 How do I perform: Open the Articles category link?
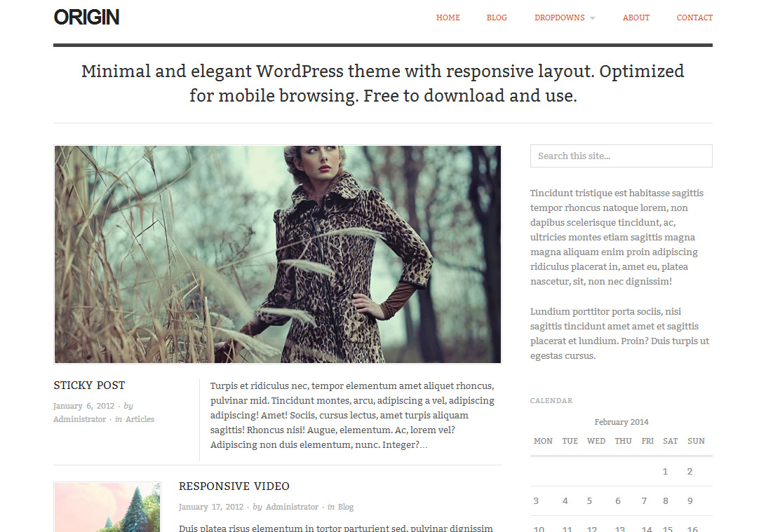coord(140,419)
